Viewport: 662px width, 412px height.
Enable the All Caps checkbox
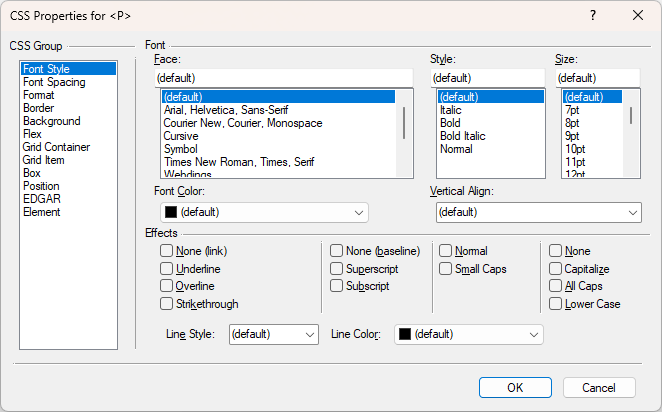556,286
